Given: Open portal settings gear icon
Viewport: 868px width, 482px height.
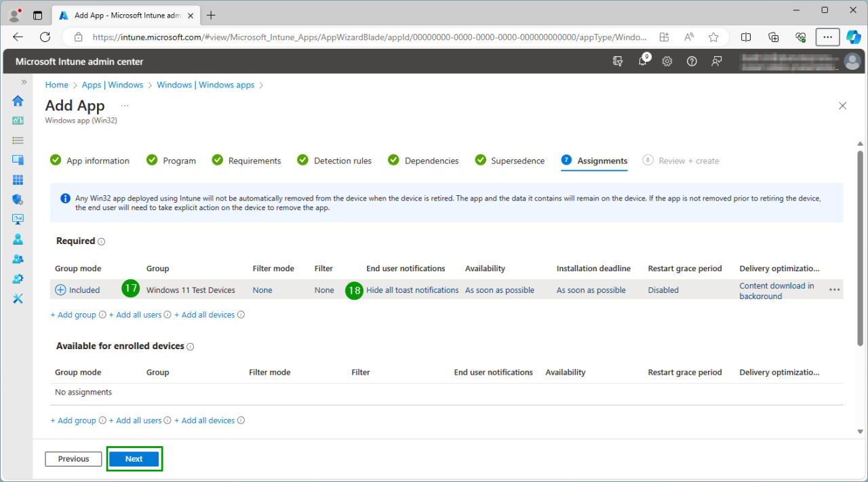Looking at the screenshot, I should [x=667, y=62].
